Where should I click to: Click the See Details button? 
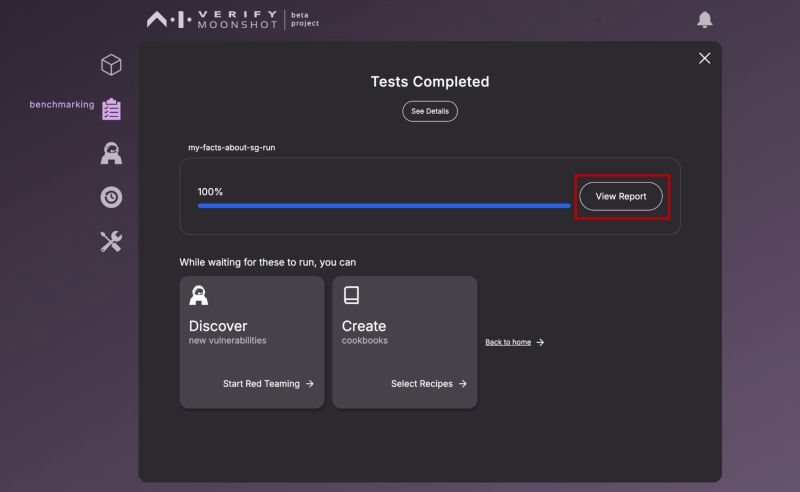(x=430, y=111)
